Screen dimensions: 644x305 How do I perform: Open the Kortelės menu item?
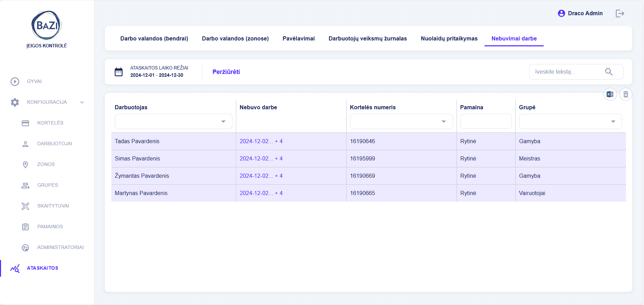tap(50, 123)
